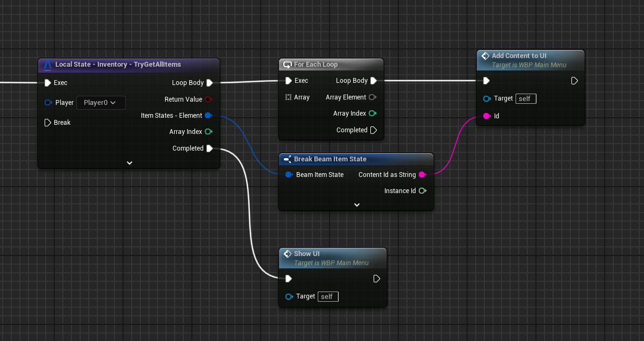
Task: Expand the TryGetAllItems node bottom chevron
Action: 130,162
